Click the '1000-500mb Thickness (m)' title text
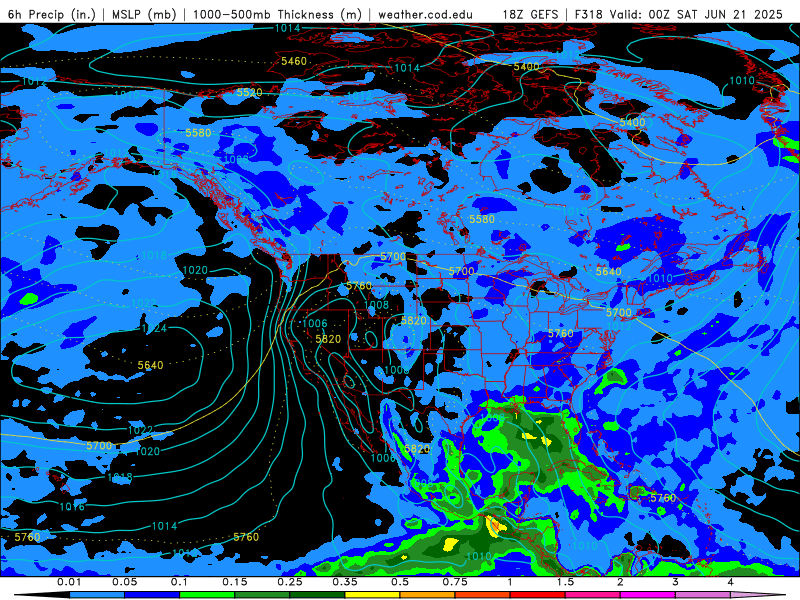This screenshot has height=600, width=800. (x=277, y=14)
